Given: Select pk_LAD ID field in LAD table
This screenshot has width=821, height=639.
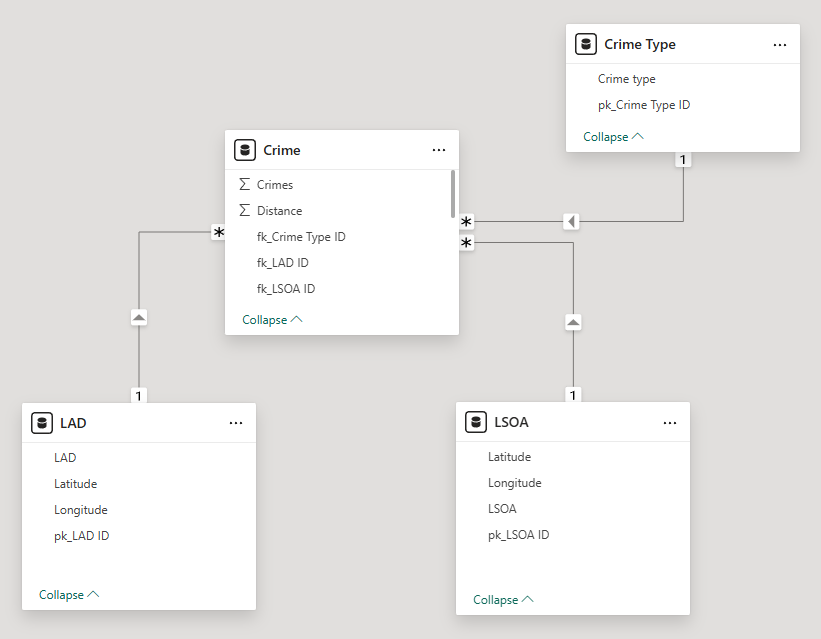Looking at the screenshot, I should point(81,536).
